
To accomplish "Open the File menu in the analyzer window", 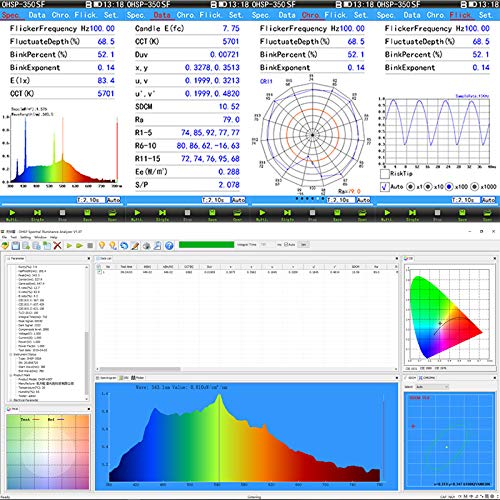I will (4, 237).
